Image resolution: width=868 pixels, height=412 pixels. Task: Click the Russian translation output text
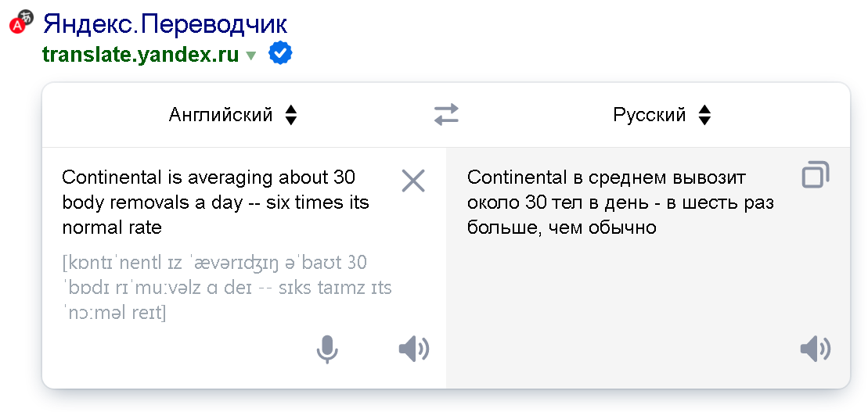(618, 202)
